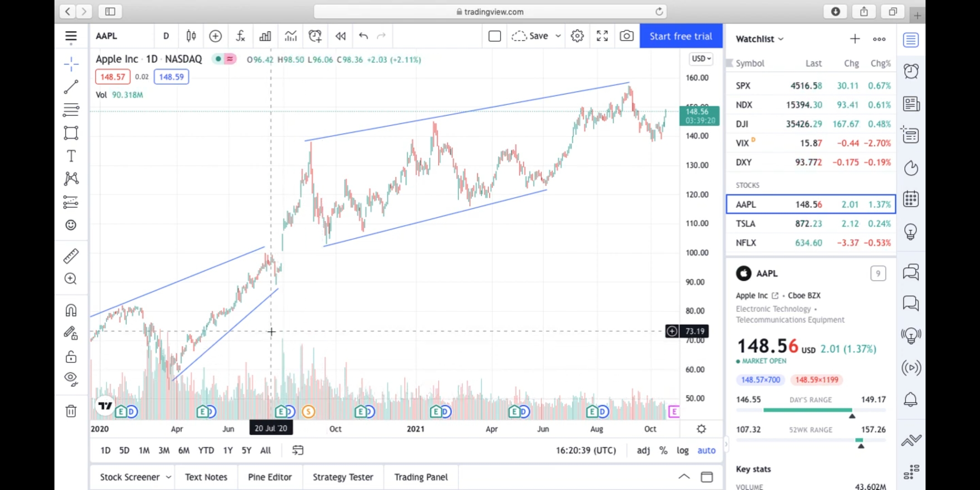Image resolution: width=980 pixels, height=490 pixels.
Task: Open the Pine Editor tab
Action: 269,477
